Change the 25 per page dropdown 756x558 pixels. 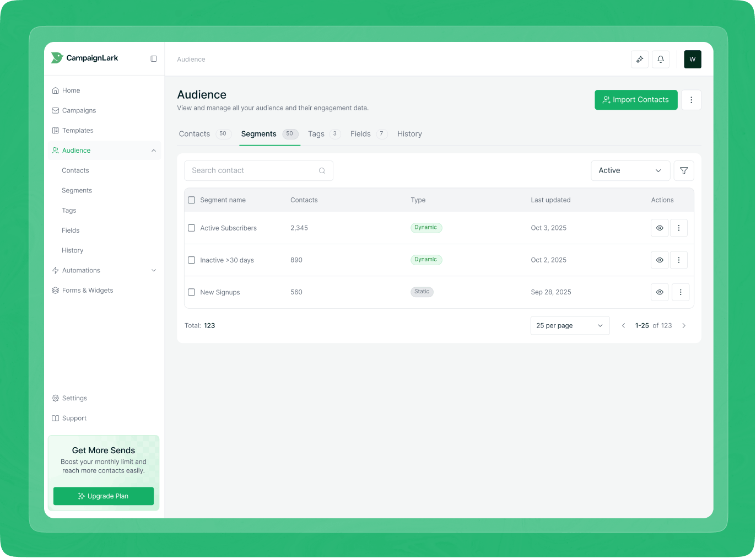click(569, 326)
